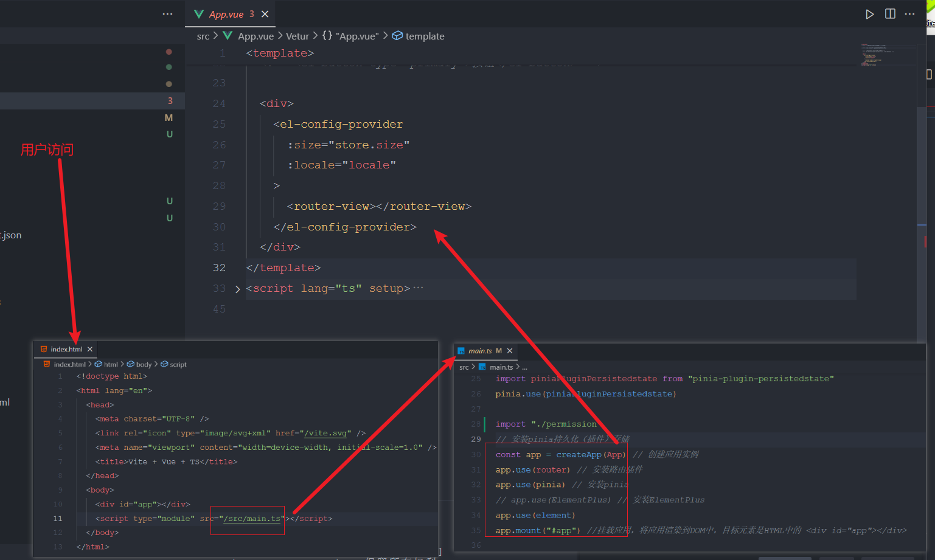Run the current file with the play icon

pyautogui.click(x=870, y=14)
